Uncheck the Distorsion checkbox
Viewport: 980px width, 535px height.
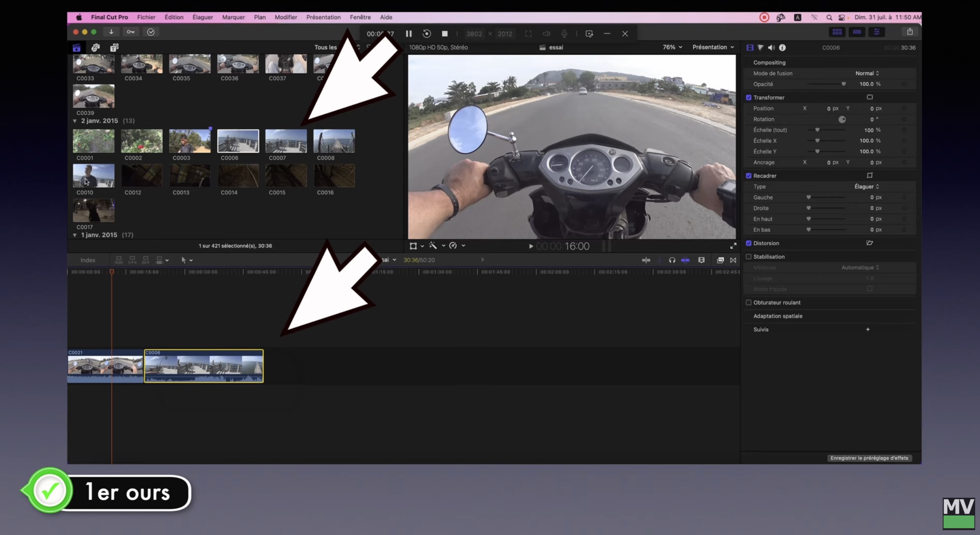point(749,243)
